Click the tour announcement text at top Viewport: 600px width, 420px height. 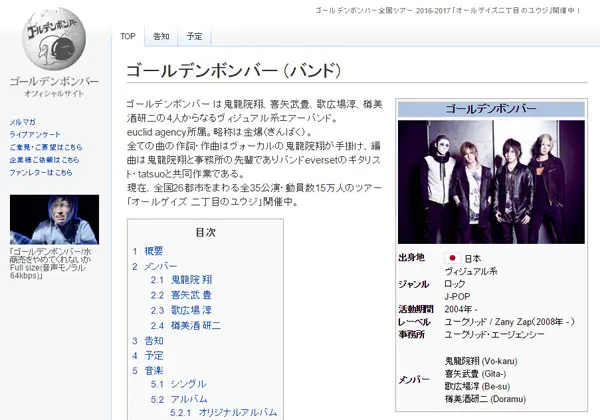click(x=448, y=10)
